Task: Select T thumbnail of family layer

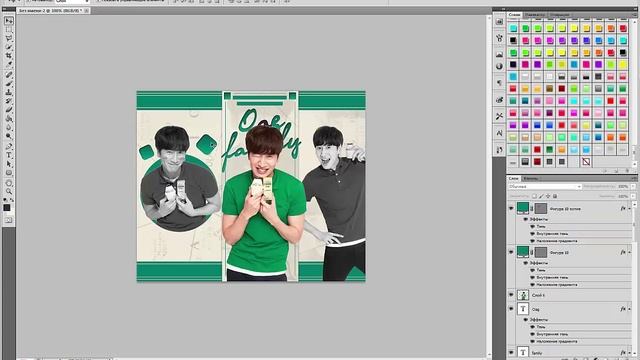Action: pyautogui.click(x=523, y=352)
